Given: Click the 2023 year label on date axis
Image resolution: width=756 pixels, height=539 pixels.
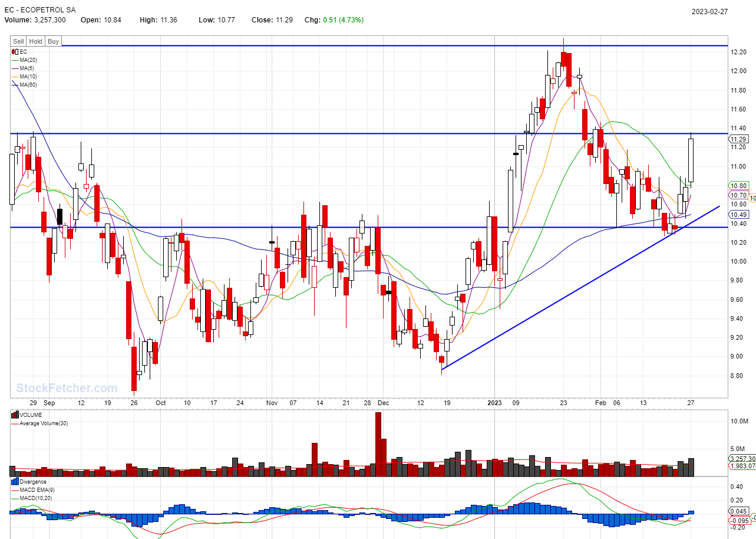Looking at the screenshot, I should tap(495, 403).
